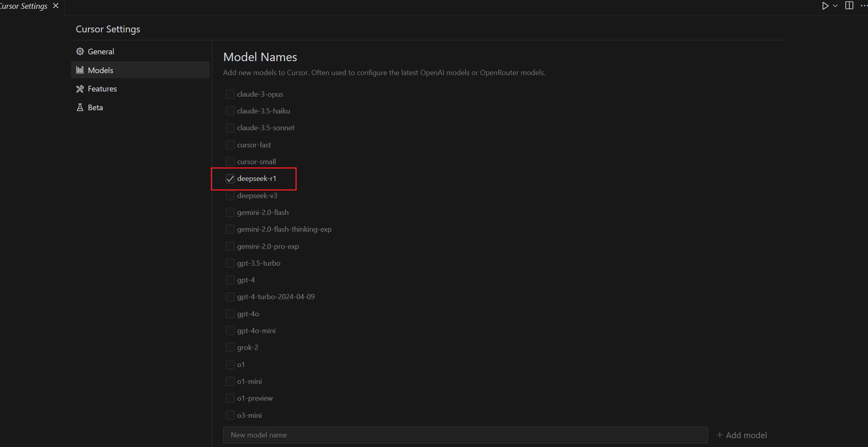Screen dimensions: 868x447
Task: Click the Model Names heading
Action: point(260,57)
